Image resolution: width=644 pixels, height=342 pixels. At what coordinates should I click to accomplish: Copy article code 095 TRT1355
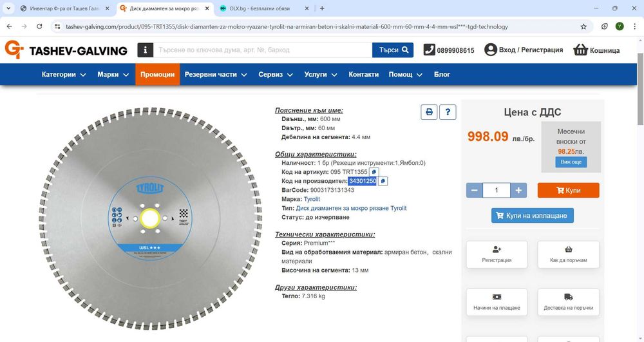[374, 172]
